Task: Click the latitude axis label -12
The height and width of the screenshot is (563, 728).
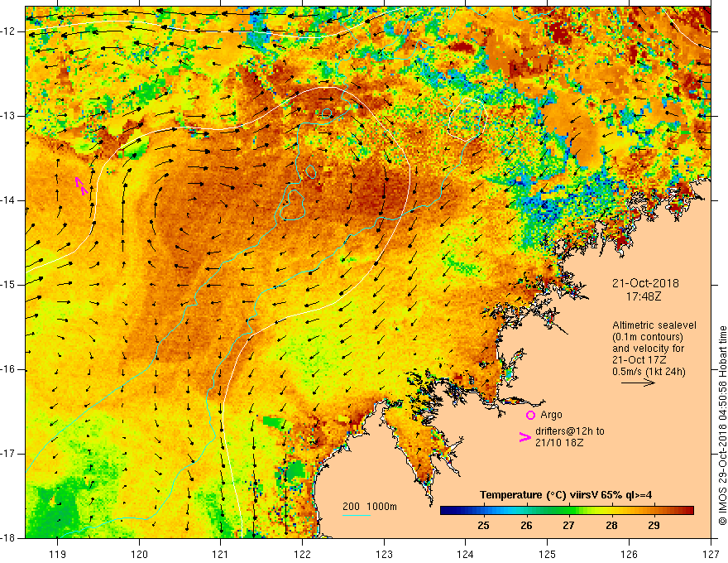Action: tap(9, 31)
